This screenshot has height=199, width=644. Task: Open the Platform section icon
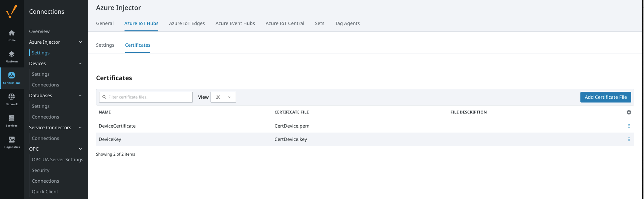12,56
